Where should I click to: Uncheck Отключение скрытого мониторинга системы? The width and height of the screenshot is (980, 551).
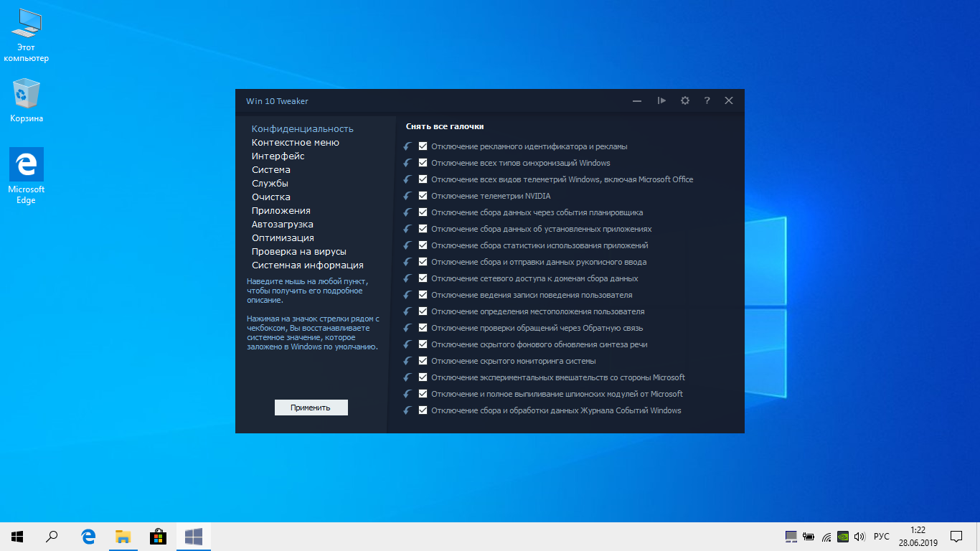(423, 361)
